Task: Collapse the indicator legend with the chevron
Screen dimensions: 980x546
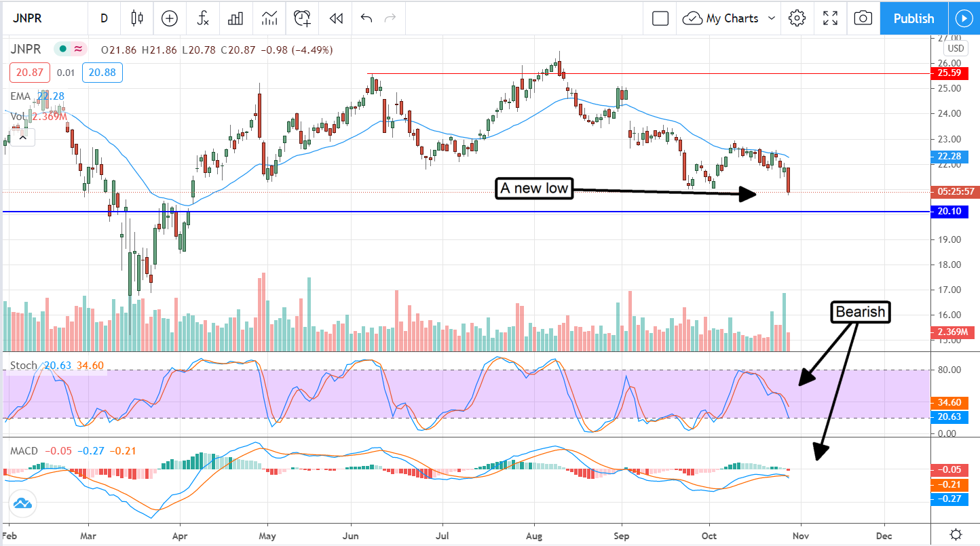Action: [x=22, y=138]
